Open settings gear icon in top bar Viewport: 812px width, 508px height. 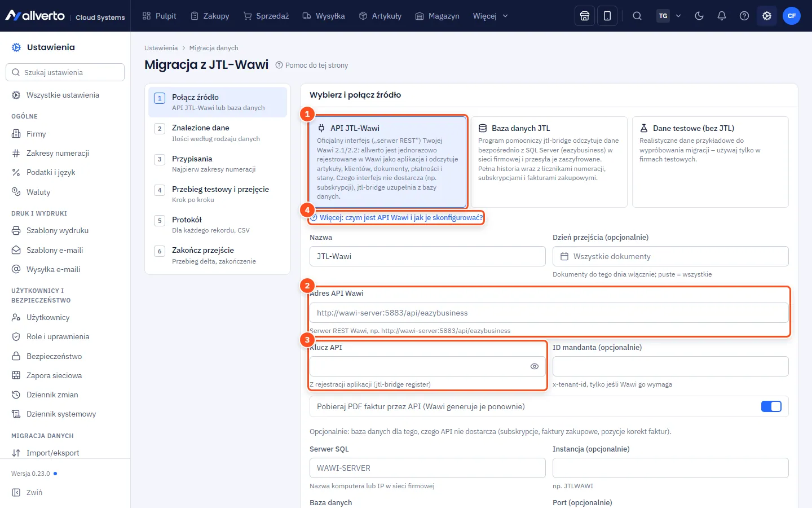pos(767,16)
